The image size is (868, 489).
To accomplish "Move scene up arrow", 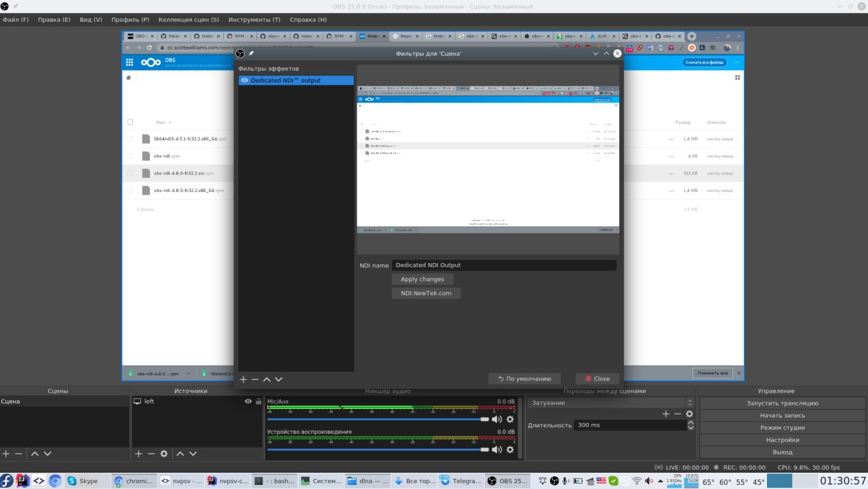I will pos(35,454).
